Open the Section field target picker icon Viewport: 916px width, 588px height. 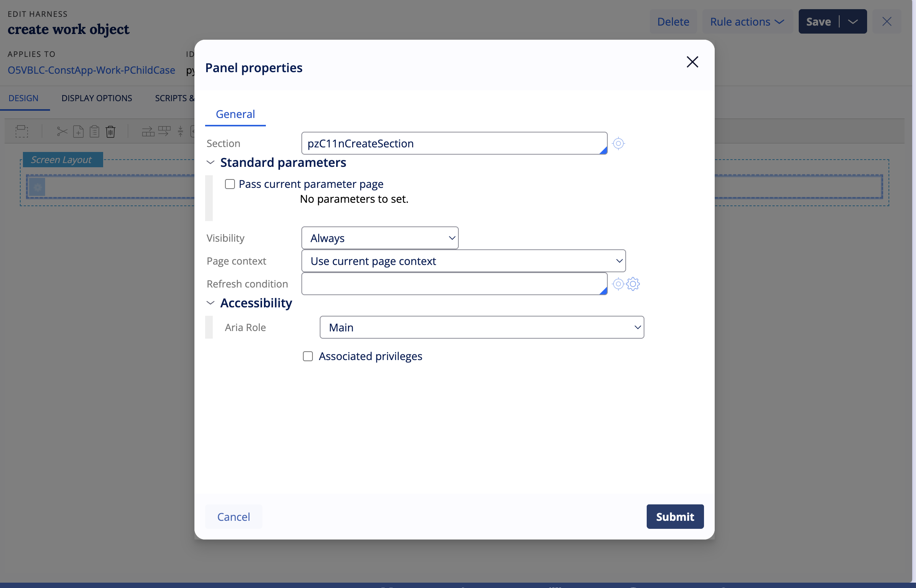click(x=618, y=144)
